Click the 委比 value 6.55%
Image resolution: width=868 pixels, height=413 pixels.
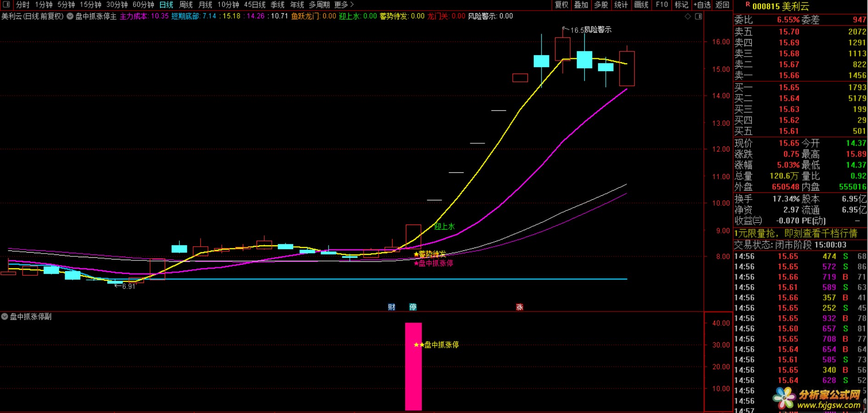(788, 20)
